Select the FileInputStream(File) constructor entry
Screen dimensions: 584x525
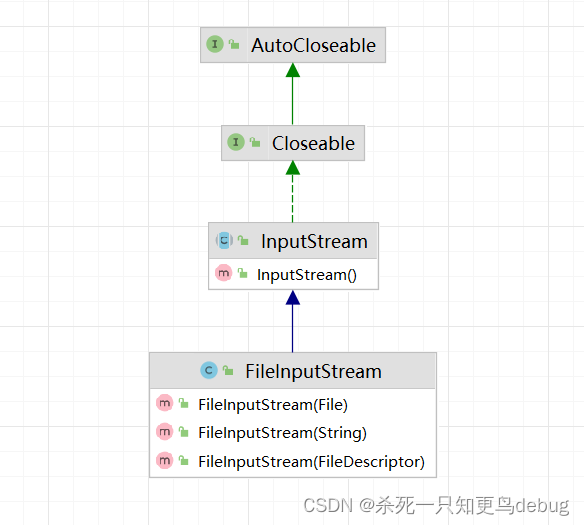tap(293, 404)
